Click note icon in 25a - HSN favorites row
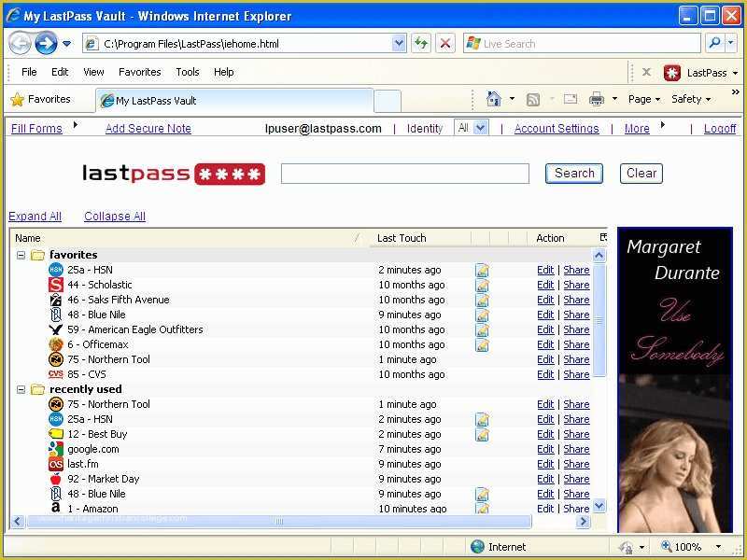 tap(482, 271)
